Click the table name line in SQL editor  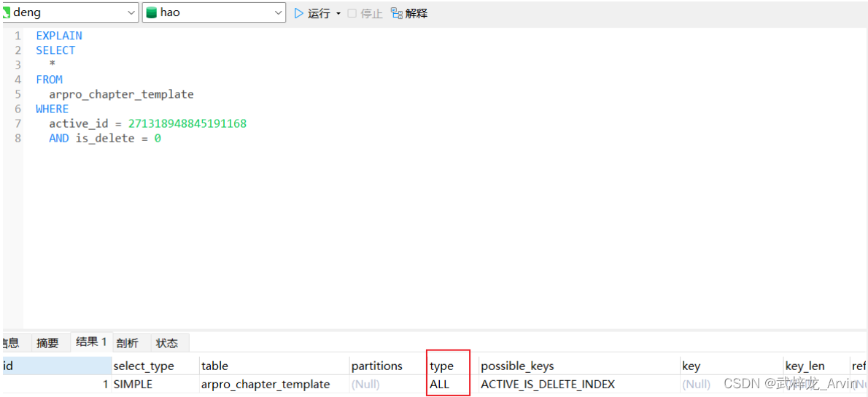pos(121,94)
